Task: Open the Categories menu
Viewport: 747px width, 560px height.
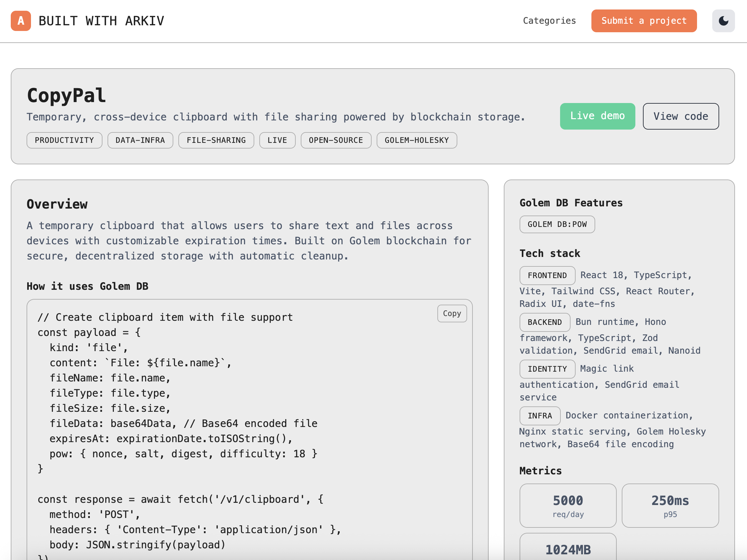Action: 549,21
